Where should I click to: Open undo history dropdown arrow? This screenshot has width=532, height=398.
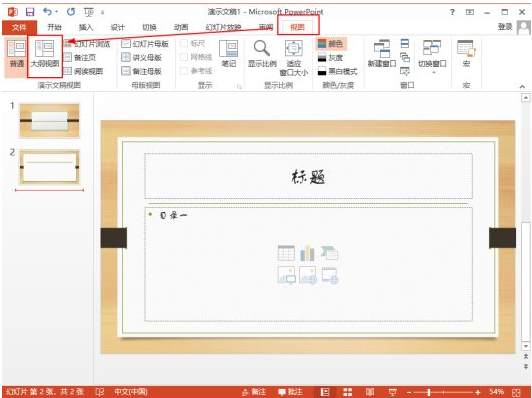[x=56, y=12]
